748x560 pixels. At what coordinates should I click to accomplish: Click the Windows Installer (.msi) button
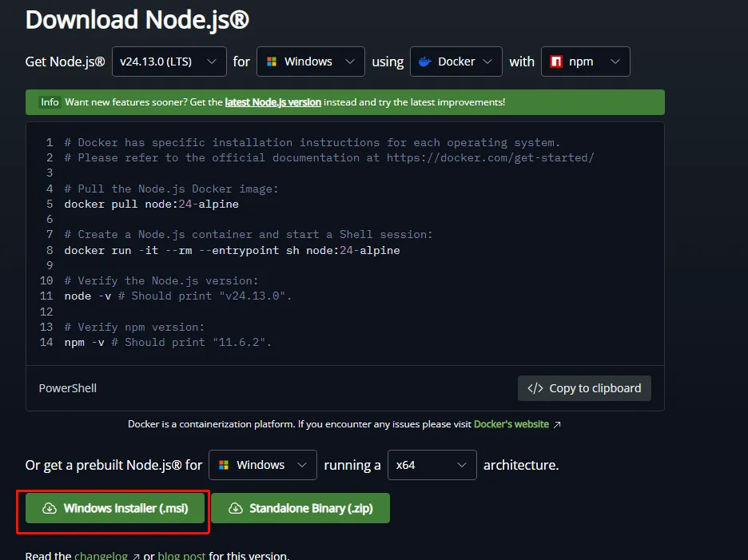tap(115, 508)
